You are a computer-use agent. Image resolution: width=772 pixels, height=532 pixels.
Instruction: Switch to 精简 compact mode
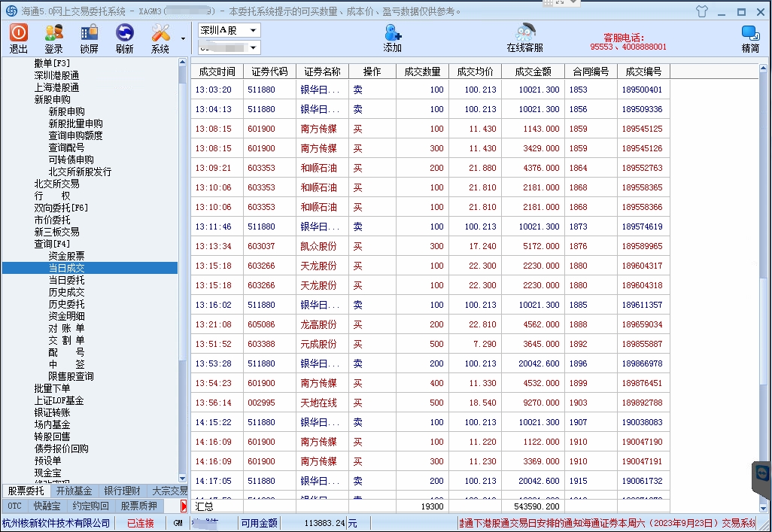[x=750, y=38]
